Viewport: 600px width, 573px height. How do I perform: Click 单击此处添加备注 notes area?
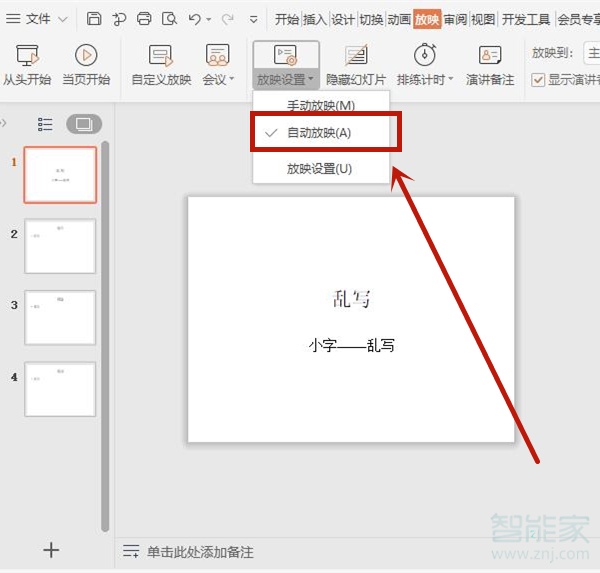(x=200, y=552)
